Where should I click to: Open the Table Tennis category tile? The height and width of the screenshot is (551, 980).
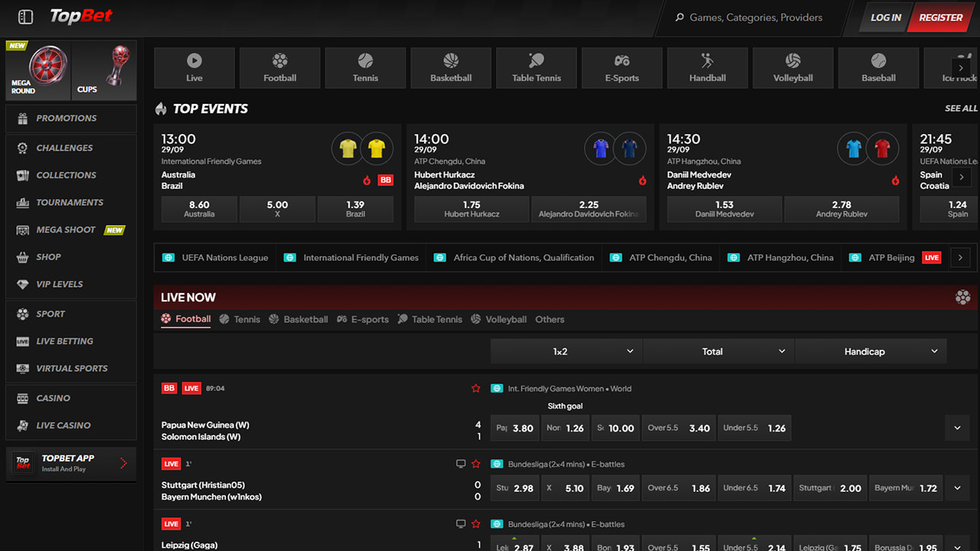(537, 68)
